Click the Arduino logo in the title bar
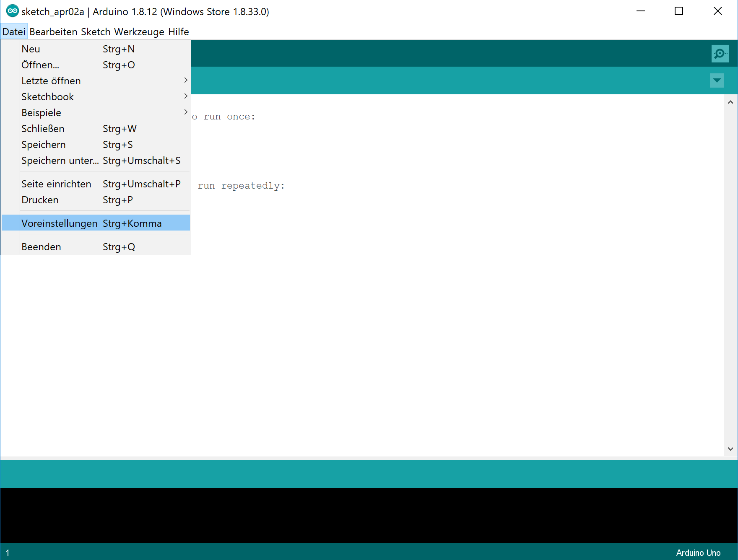Image resolution: width=738 pixels, height=560 pixels. (12, 10)
